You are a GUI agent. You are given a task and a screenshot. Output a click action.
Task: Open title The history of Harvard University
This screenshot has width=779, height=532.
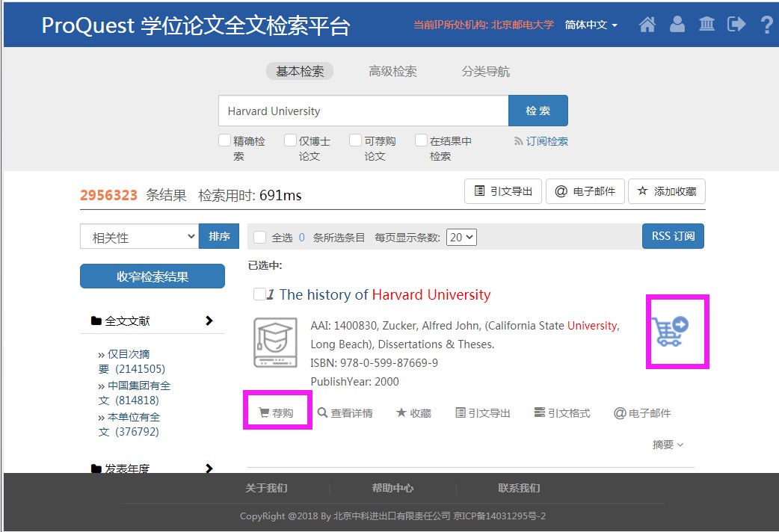pos(385,294)
